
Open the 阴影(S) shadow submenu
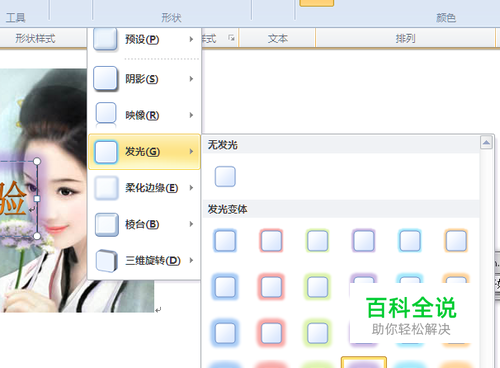pos(144,79)
